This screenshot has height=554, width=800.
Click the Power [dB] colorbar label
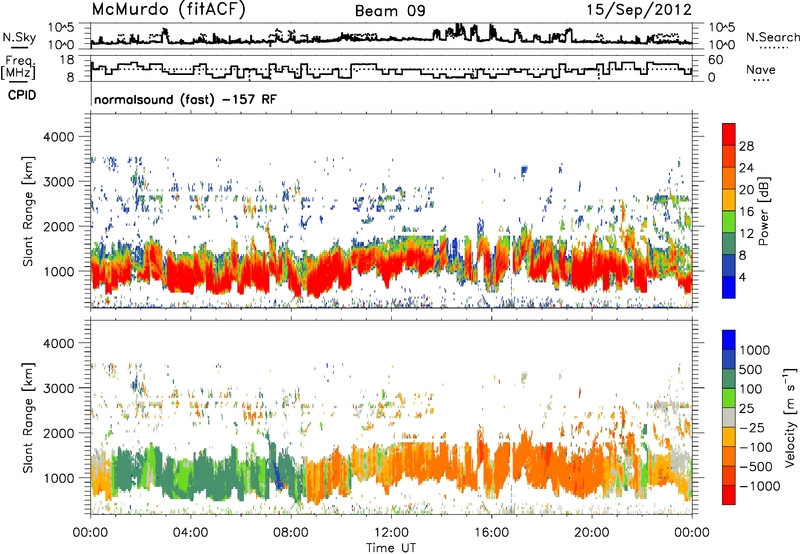pos(763,211)
